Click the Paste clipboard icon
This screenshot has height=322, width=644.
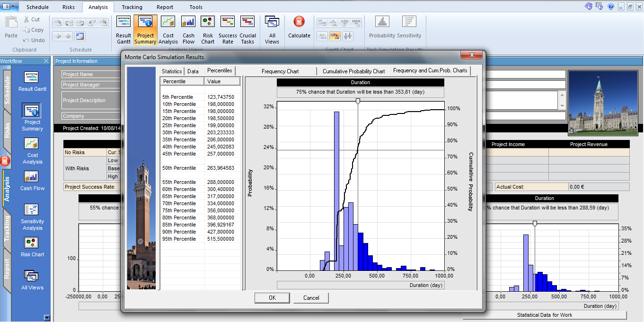(x=11, y=27)
